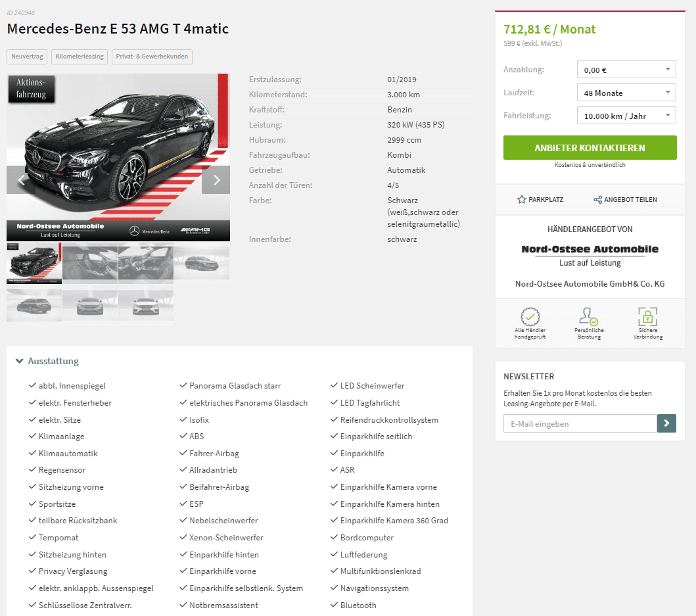Open the Laufzeit dropdown showing 48 Monate
Viewport: 696px width, 616px height.
click(626, 93)
